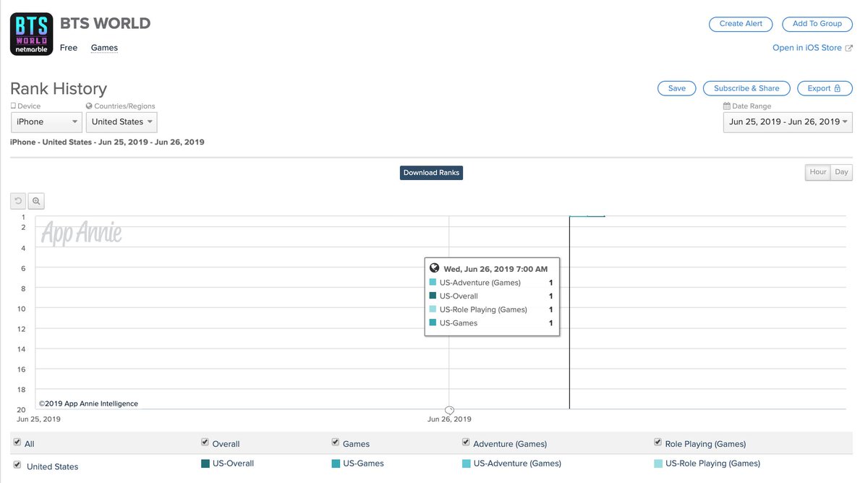The width and height of the screenshot is (868, 483).
Task: Open the Date Range picker
Action: click(788, 122)
